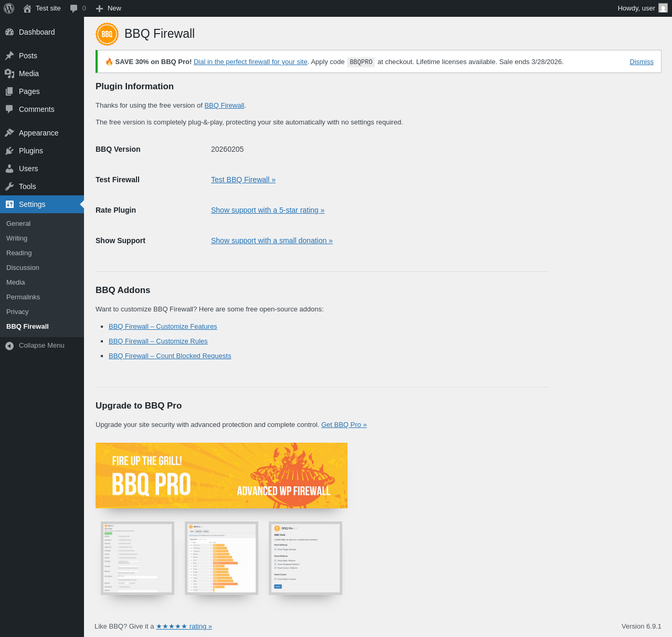Click the Plugins plug icon
The image size is (672, 637).
pos(9,151)
